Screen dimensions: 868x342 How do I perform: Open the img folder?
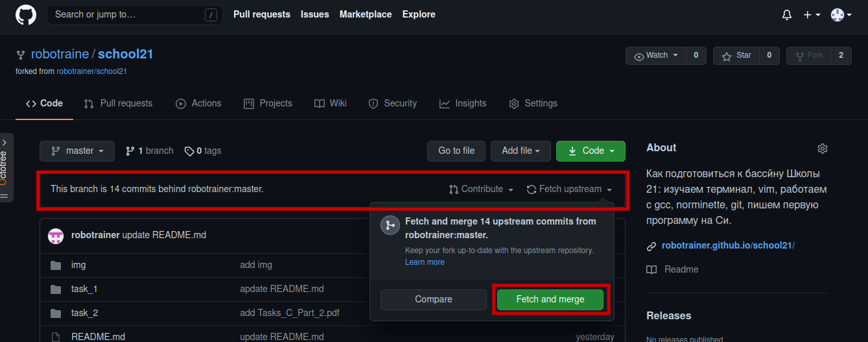pos(78,265)
